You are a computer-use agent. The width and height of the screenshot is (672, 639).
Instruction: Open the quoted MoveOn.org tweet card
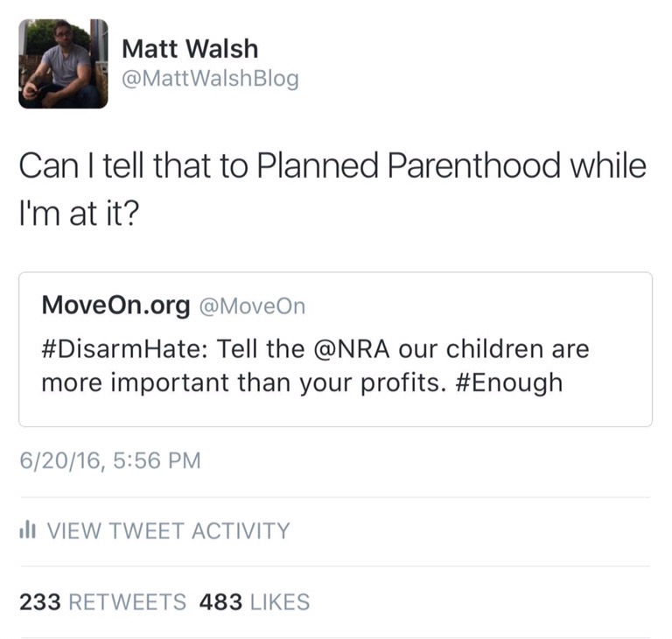tap(336, 349)
